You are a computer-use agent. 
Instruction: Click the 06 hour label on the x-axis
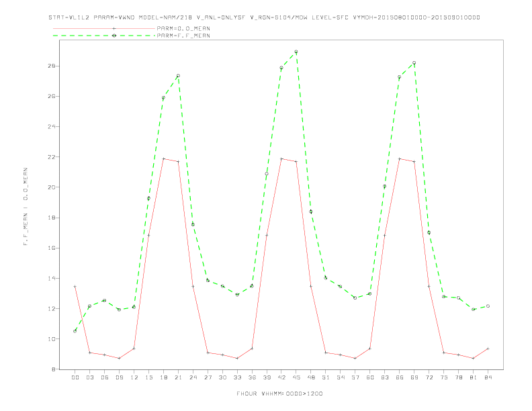click(105, 377)
